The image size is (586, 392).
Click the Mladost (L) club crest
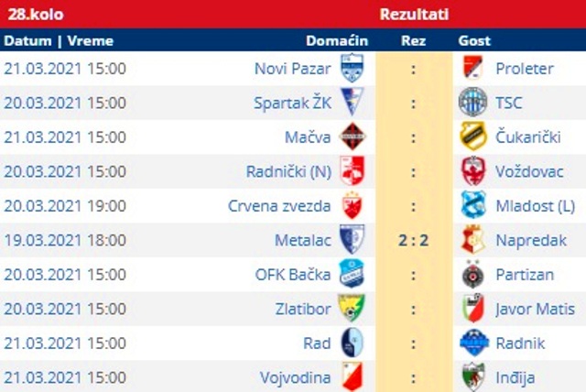point(473,205)
